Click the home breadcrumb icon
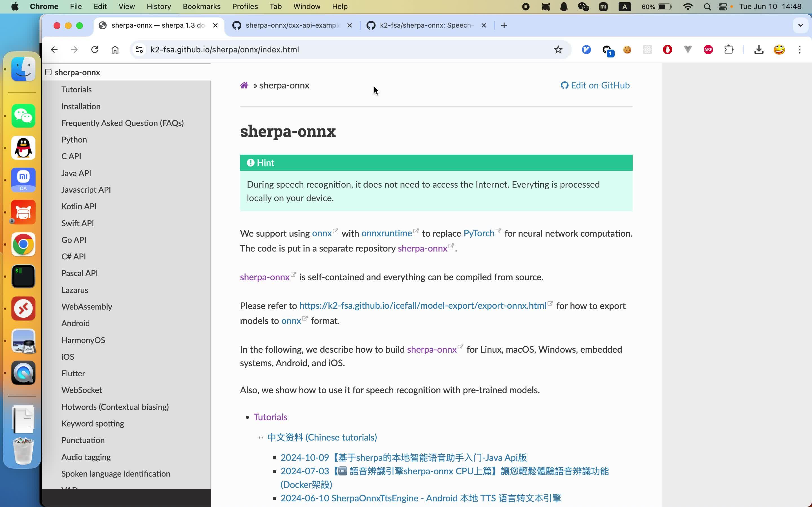The height and width of the screenshot is (507, 812). (x=244, y=86)
